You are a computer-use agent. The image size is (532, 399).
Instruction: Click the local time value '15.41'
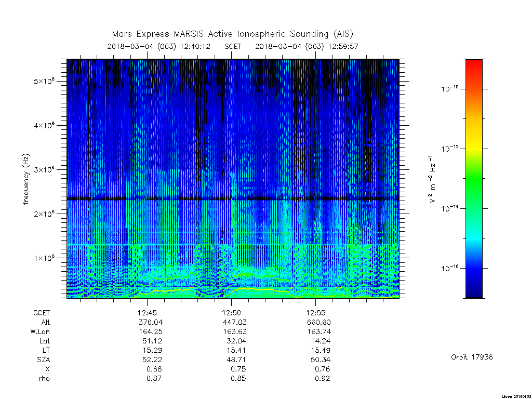tap(236, 350)
